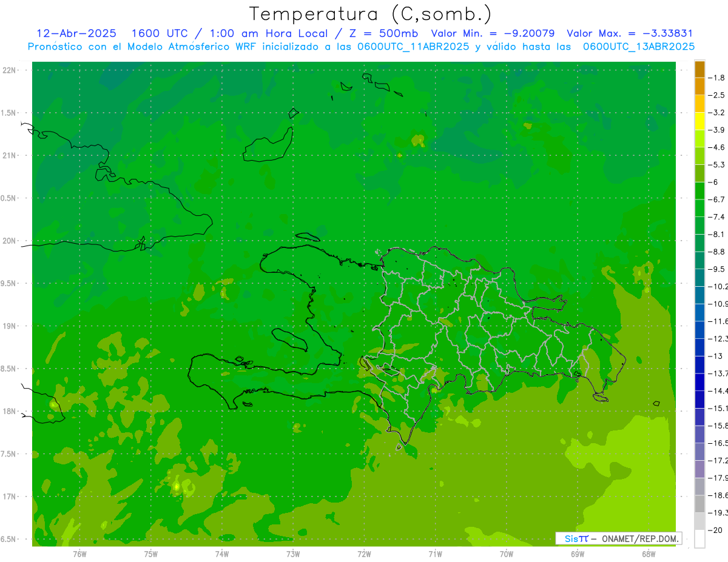
Task: Click the "-8.1" color scale value
Action: [718, 234]
